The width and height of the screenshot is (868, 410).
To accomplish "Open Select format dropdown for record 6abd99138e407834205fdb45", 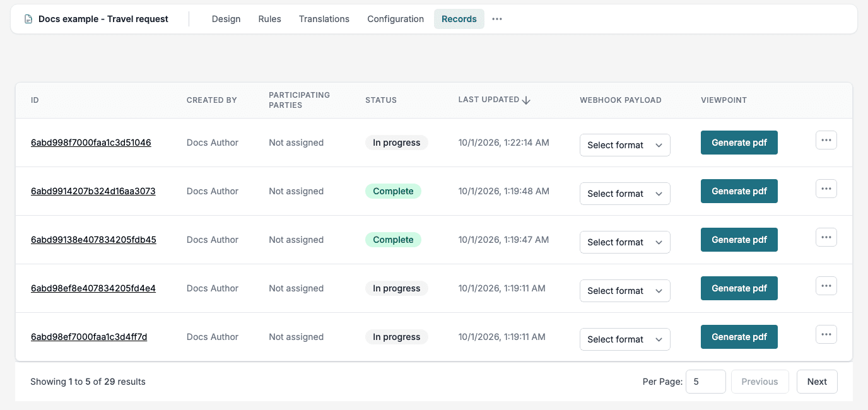I will coord(625,242).
